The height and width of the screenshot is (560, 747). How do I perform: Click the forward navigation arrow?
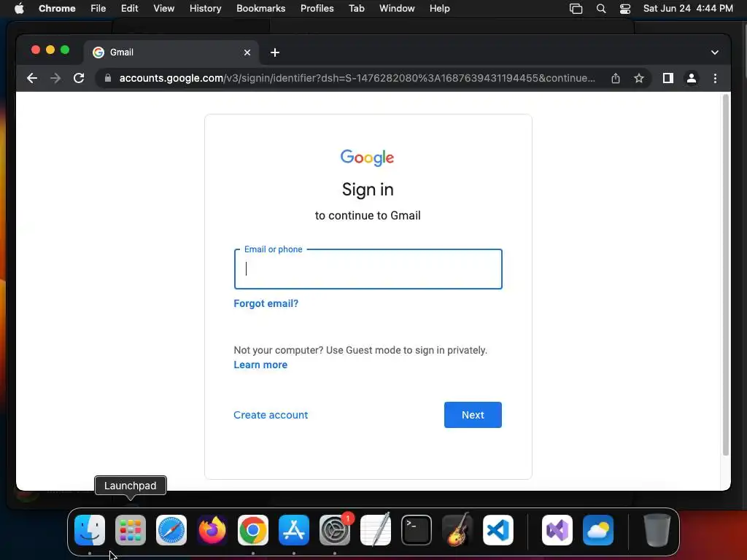point(55,78)
